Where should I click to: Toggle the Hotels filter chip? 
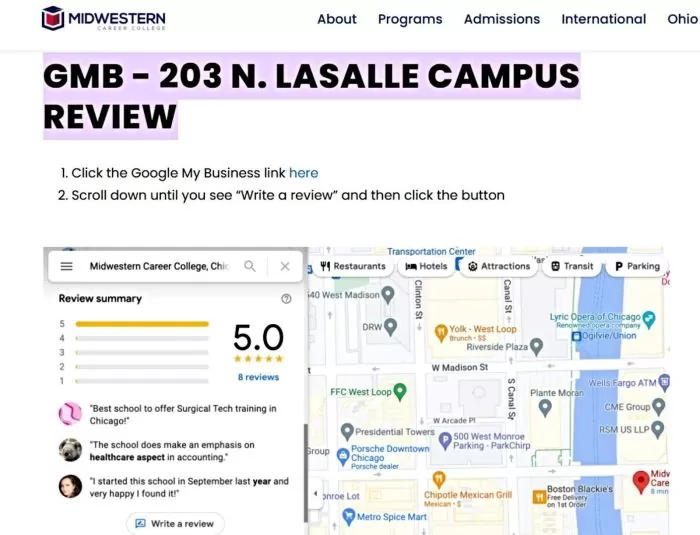click(425, 267)
